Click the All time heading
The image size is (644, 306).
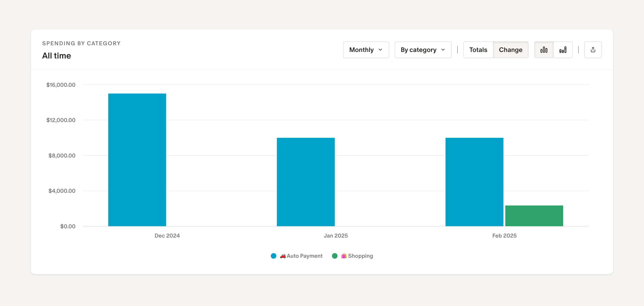[x=57, y=56]
